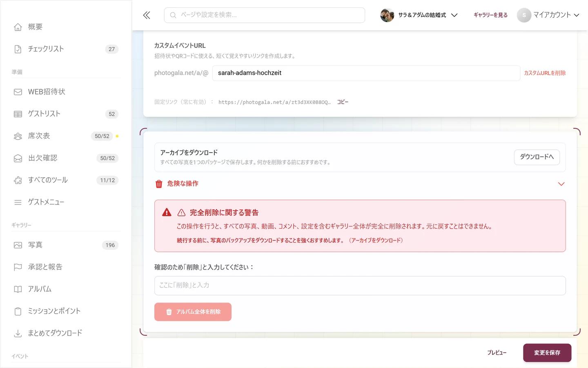Click the ダウンロードへ button
Image resolution: width=588 pixels, height=368 pixels.
pos(537,157)
